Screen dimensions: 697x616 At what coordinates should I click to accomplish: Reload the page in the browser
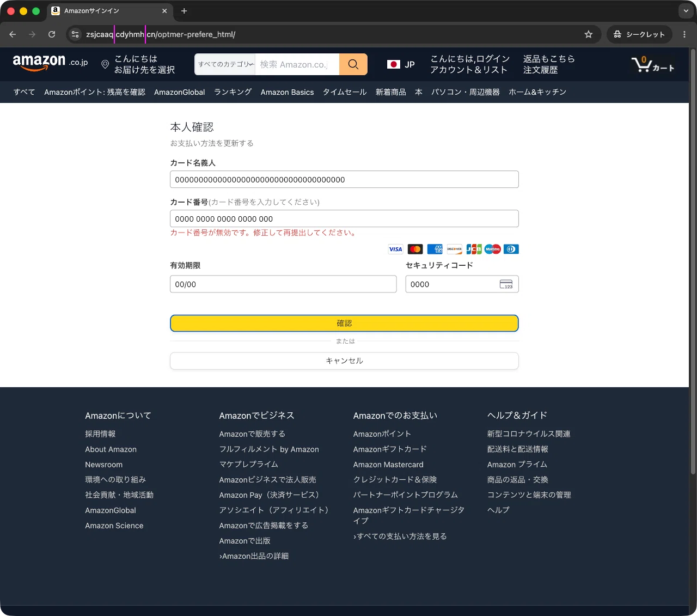coord(52,34)
